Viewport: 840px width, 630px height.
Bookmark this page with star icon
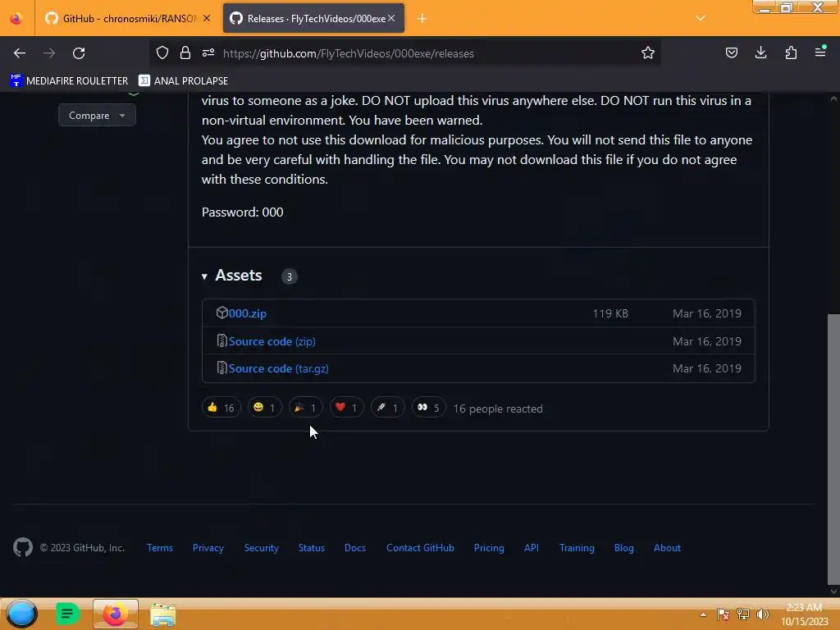coord(648,52)
